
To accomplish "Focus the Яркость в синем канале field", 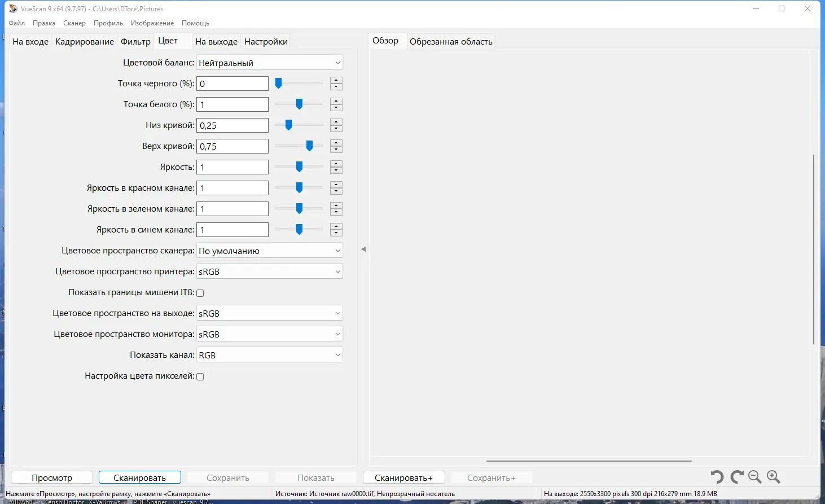I will pyautogui.click(x=232, y=230).
